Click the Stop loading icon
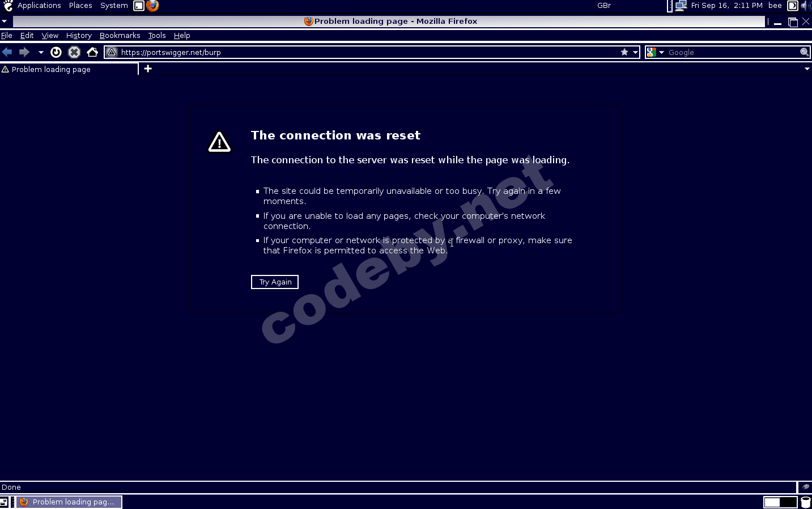 (x=74, y=52)
